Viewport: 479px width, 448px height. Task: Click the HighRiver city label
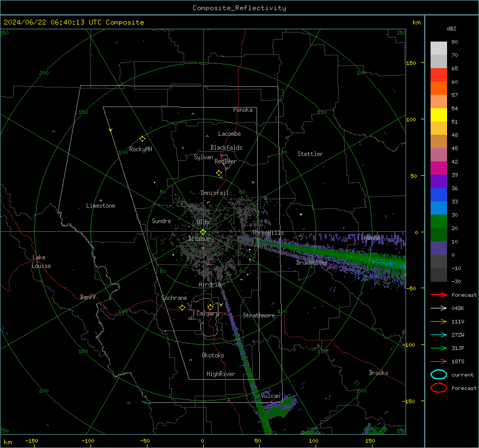point(221,374)
